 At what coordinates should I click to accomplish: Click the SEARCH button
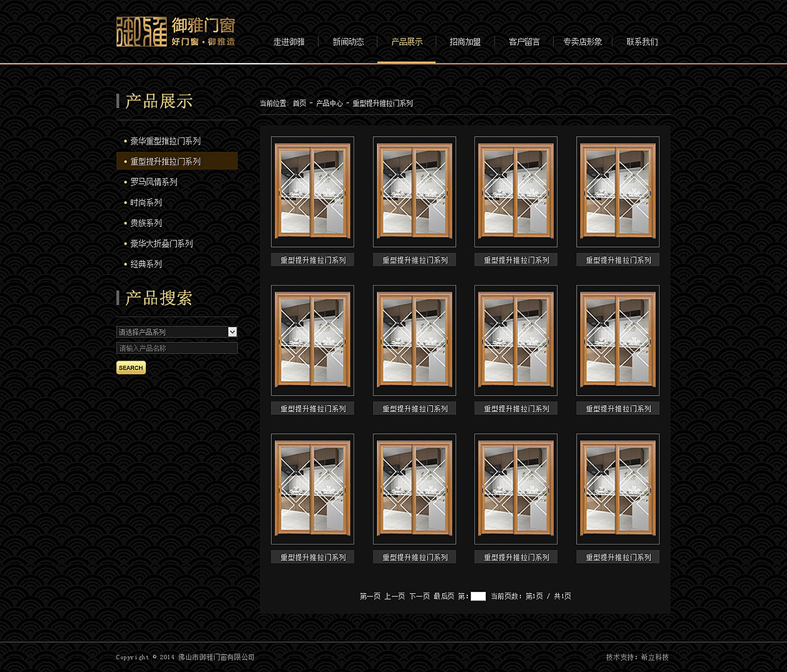click(131, 367)
